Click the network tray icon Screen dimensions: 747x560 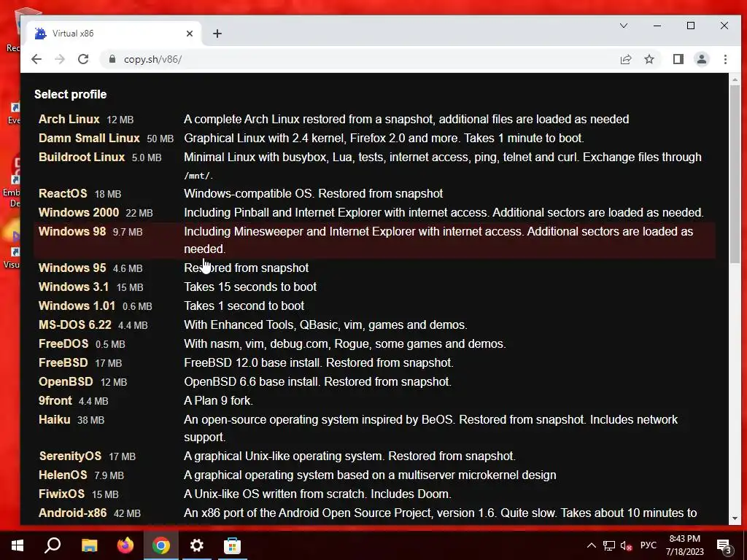[x=609, y=545]
